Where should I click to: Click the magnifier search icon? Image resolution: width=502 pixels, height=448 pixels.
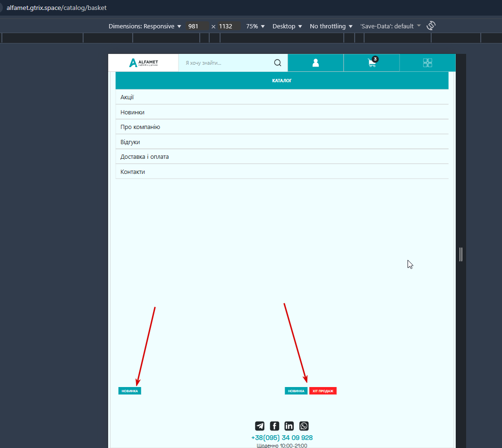(278, 63)
